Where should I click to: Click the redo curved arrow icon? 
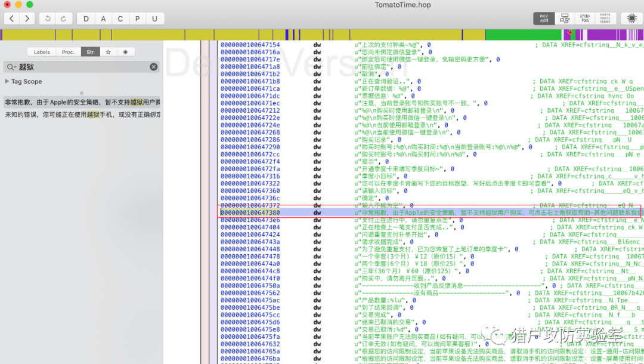click(63, 18)
